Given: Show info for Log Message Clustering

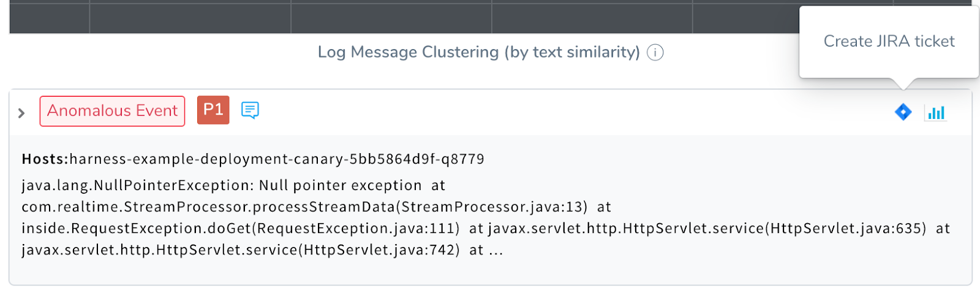Looking at the screenshot, I should coord(655,53).
